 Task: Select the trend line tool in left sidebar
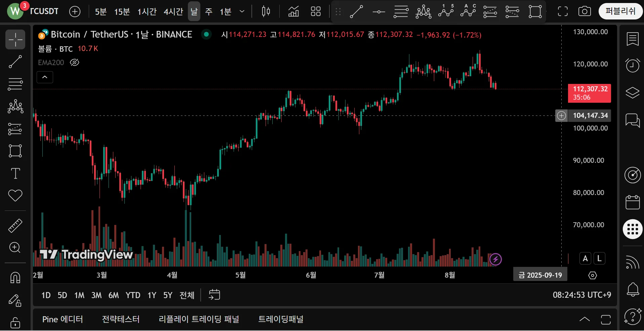tap(15, 62)
